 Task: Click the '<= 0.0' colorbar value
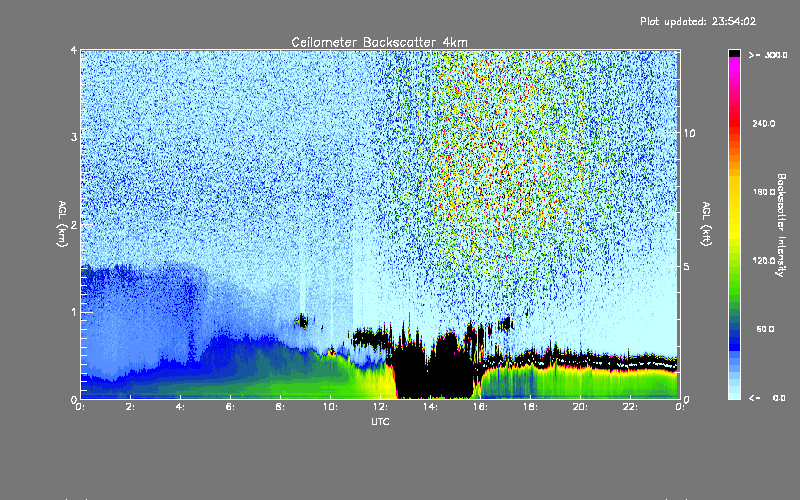[767, 398]
